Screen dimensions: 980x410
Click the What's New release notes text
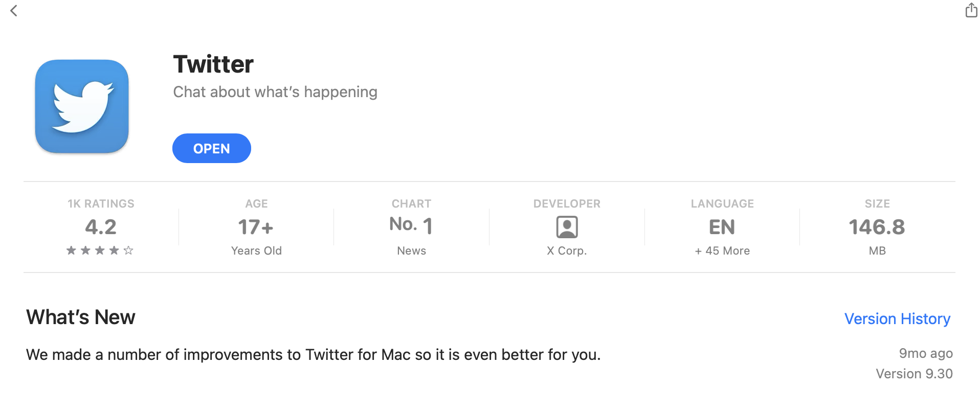coord(313,355)
